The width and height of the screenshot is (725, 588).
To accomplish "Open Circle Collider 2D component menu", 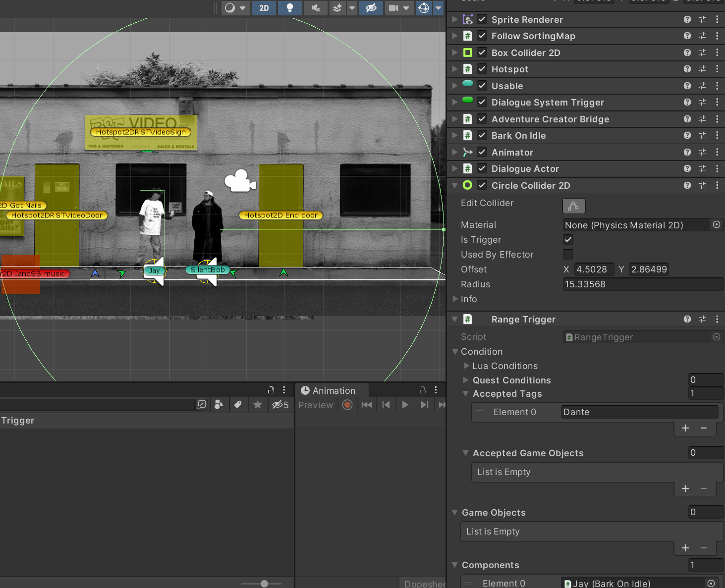I will pos(717,185).
